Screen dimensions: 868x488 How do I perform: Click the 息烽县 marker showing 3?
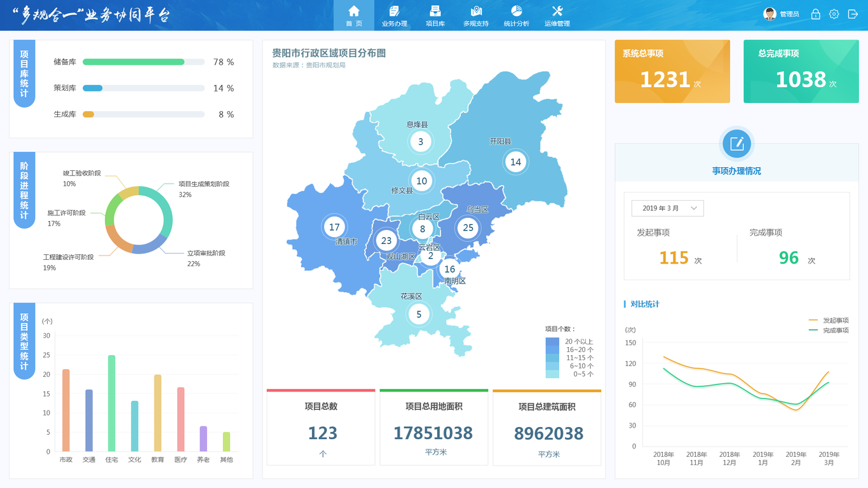[420, 142]
